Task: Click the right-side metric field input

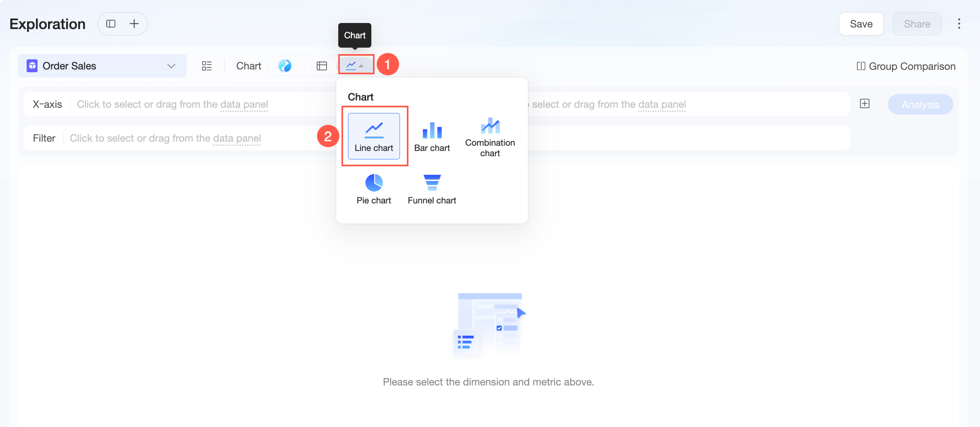Action: [688, 104]
